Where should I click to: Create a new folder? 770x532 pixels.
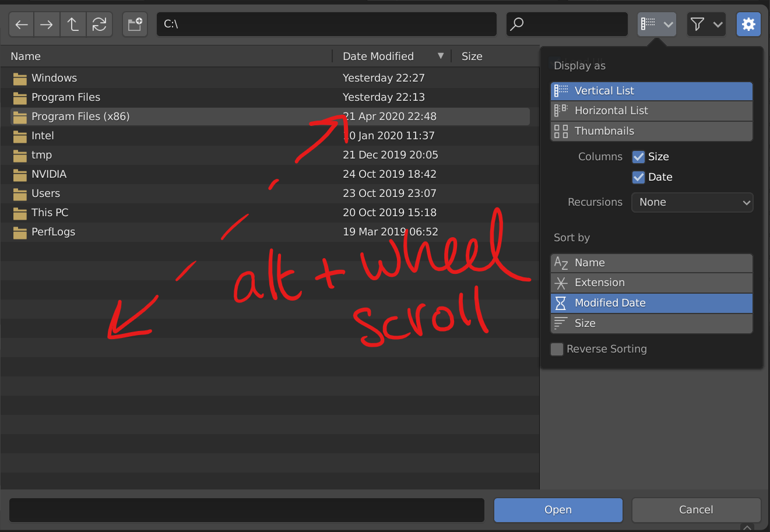(135, 24)
